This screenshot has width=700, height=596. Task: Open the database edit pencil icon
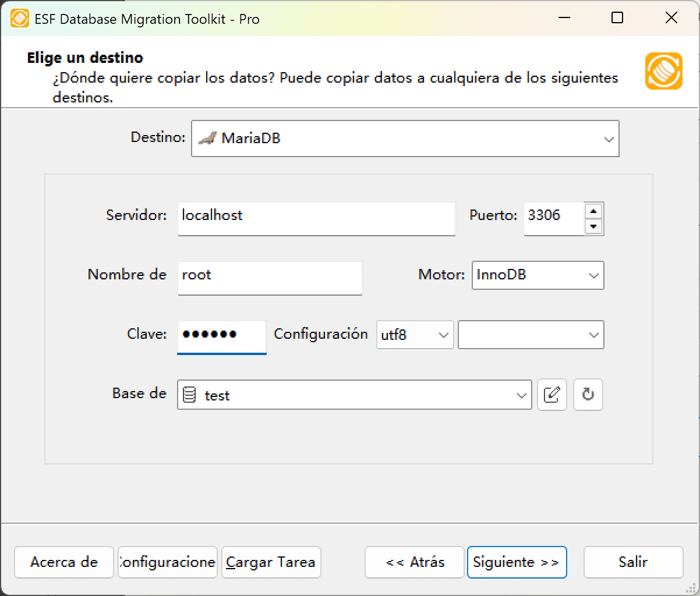551,395
